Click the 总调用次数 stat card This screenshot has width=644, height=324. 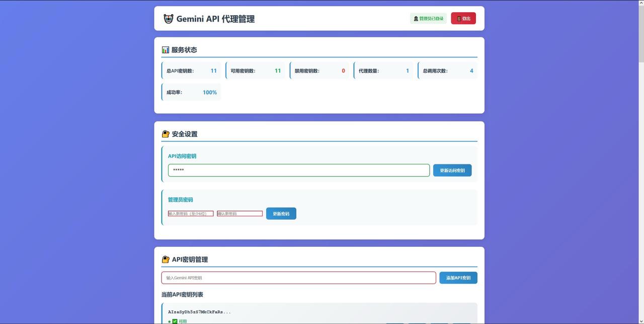point(448,71)
